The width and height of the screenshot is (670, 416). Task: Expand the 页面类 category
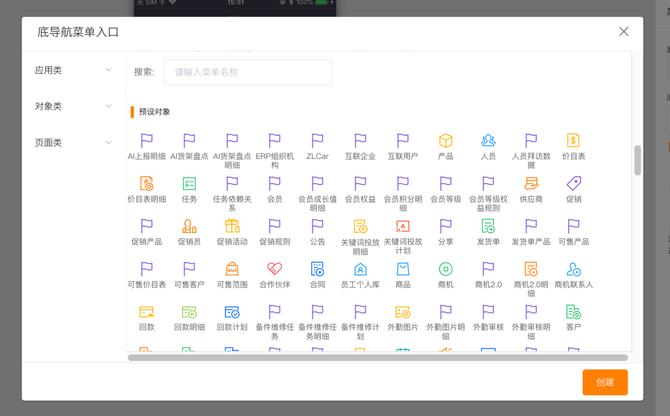tap(74, 142)
